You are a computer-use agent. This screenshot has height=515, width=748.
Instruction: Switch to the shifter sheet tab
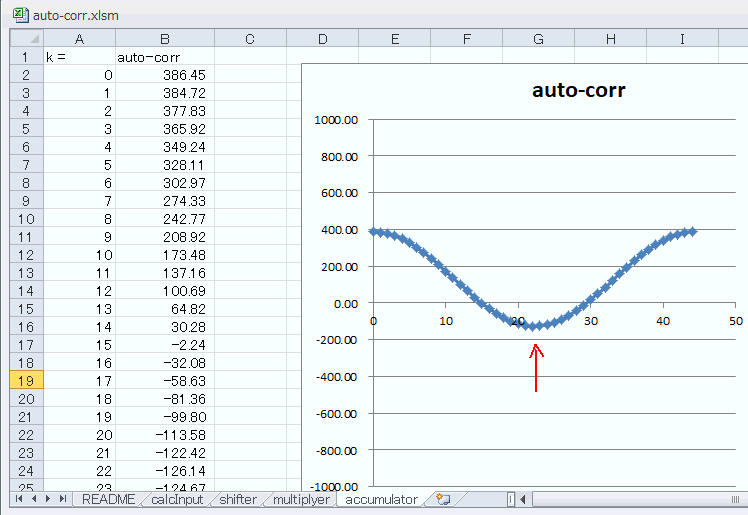click(238, 499)
